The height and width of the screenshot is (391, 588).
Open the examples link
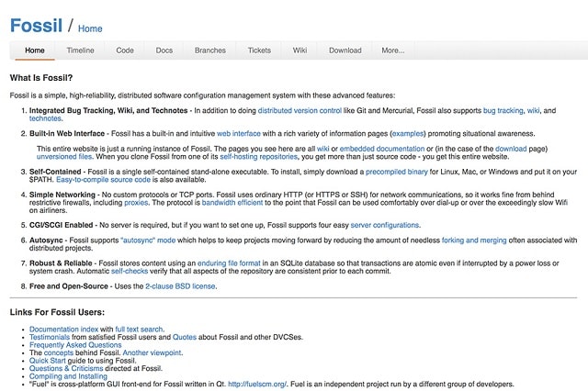click(x=408, y=133)
